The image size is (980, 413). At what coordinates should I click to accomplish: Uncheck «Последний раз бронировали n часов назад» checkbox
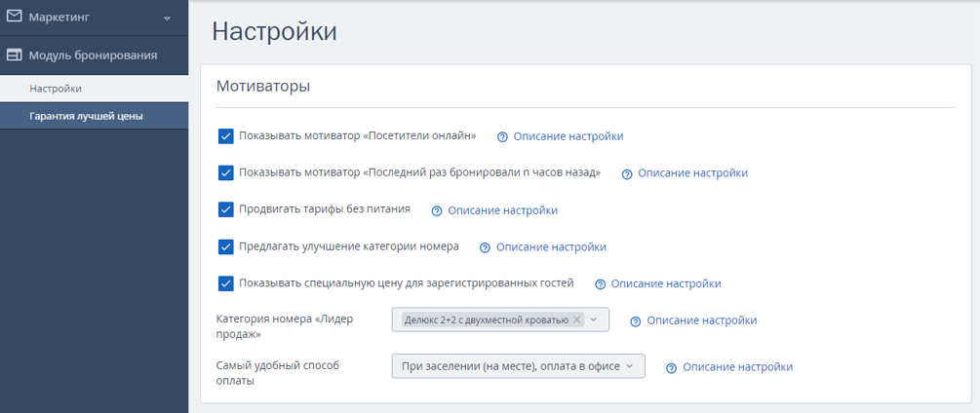(x=225, y=172)
